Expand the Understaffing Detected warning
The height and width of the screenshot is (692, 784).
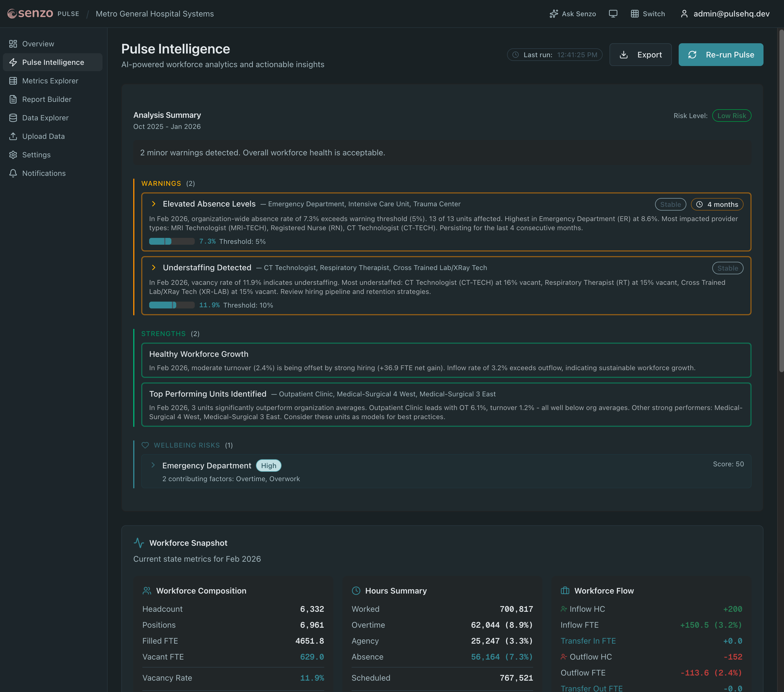(x=154, y=267)
